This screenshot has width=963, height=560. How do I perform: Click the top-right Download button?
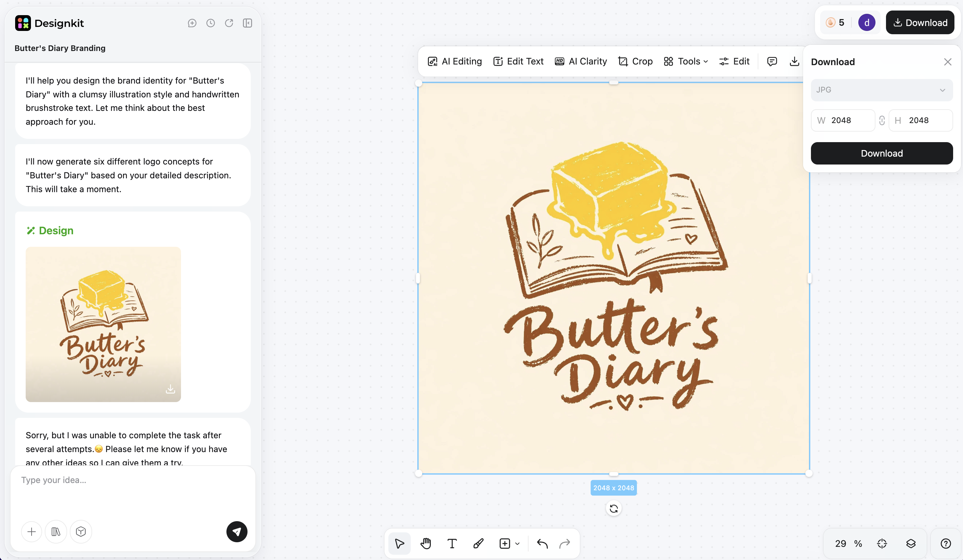[920, 22]
